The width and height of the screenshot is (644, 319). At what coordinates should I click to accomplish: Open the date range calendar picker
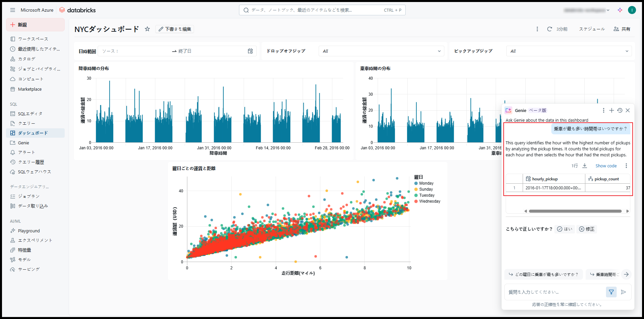(x=250, y=51)
